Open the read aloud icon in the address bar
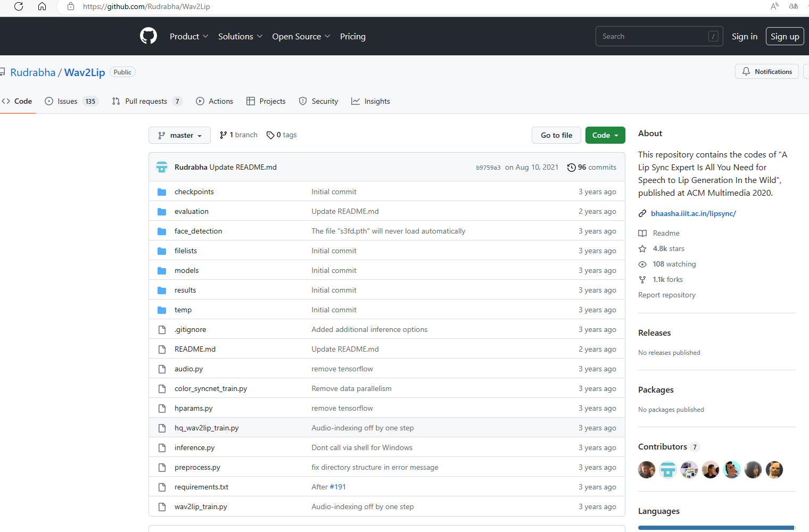Viewport: 809px width, 532px height. click(x=774, y=6)
